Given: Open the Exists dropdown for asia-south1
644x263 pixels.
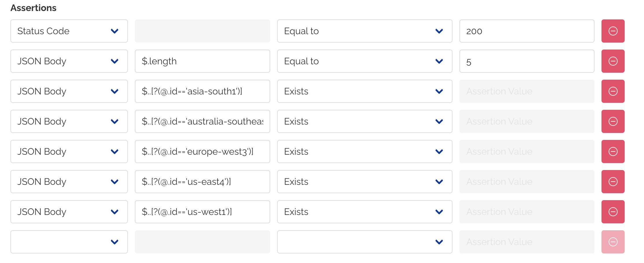Looking at the screenshot, I should point(439,91).
